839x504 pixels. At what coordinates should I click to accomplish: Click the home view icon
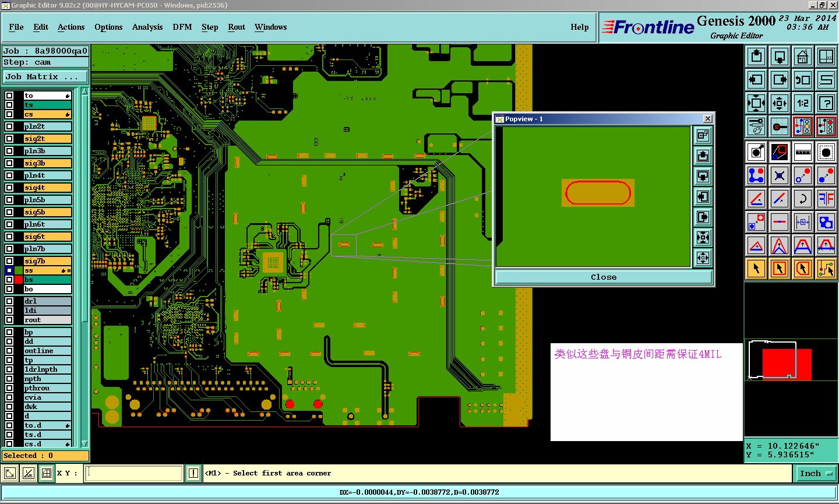click(803, 57)
